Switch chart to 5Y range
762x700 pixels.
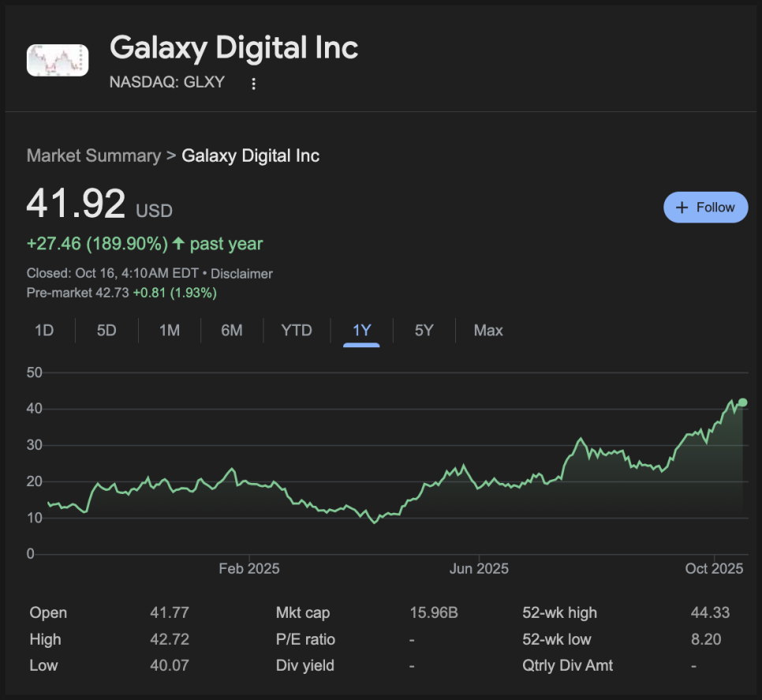tap(424, 331)
